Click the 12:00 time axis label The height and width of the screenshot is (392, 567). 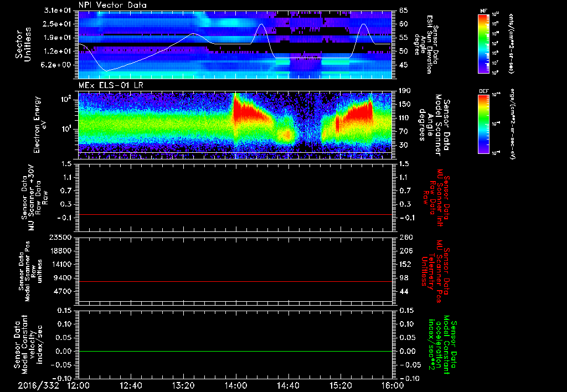(79, 385)
